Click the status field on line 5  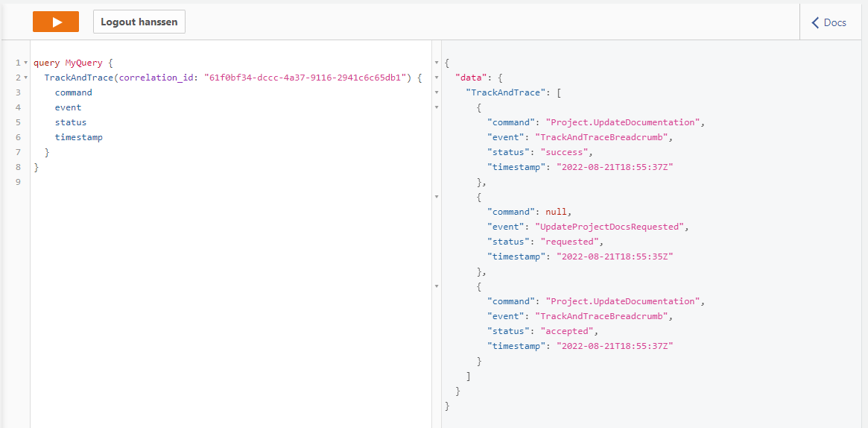(x=70, y=122)
